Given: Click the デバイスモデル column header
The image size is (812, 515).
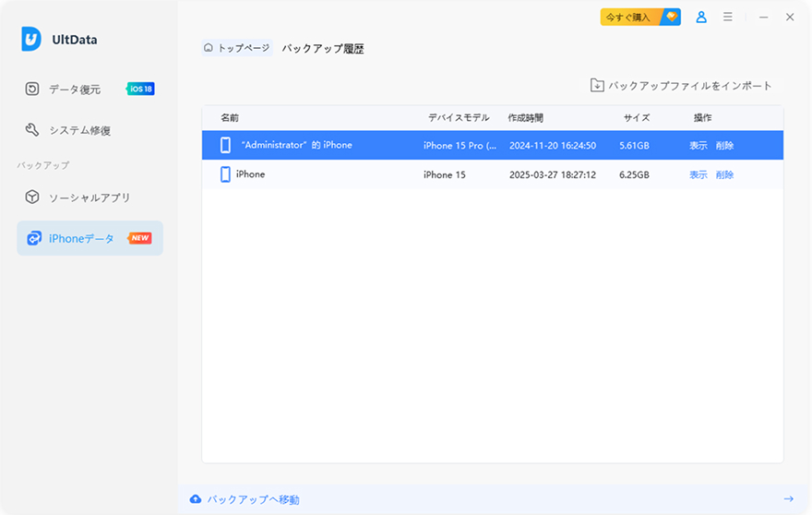Looking at the screenshot, I should pyautogui.click(x=459, y=117).
